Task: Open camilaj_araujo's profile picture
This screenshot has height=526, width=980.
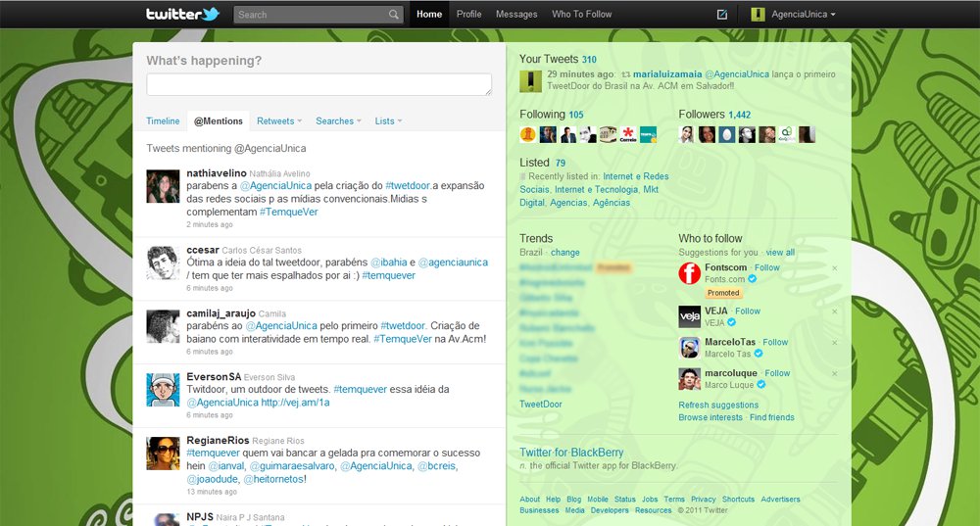Action: (x=163, y=326)
